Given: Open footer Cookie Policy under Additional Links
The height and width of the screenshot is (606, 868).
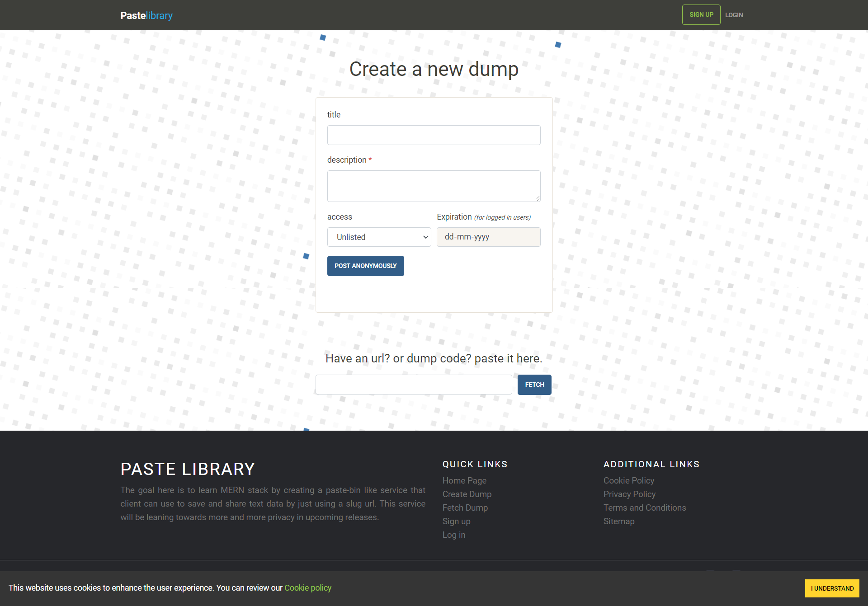Looking at the screenshot, I should click(x=628, y=480).
